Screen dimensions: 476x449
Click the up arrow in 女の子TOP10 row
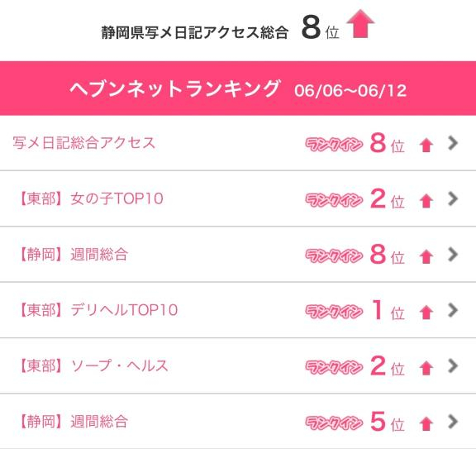click(426, 201)
